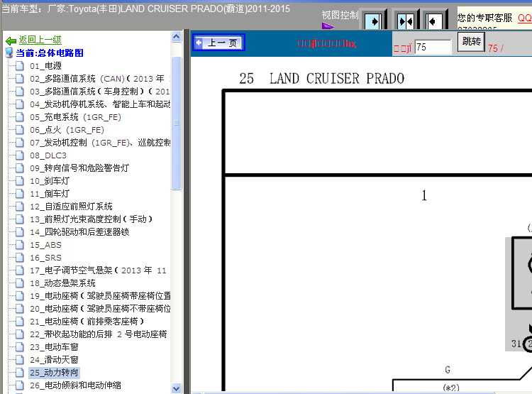The image size is (532, 394).
Task: Select 06_点火 (1GR_FE)
Action: [x=67, y=130]
